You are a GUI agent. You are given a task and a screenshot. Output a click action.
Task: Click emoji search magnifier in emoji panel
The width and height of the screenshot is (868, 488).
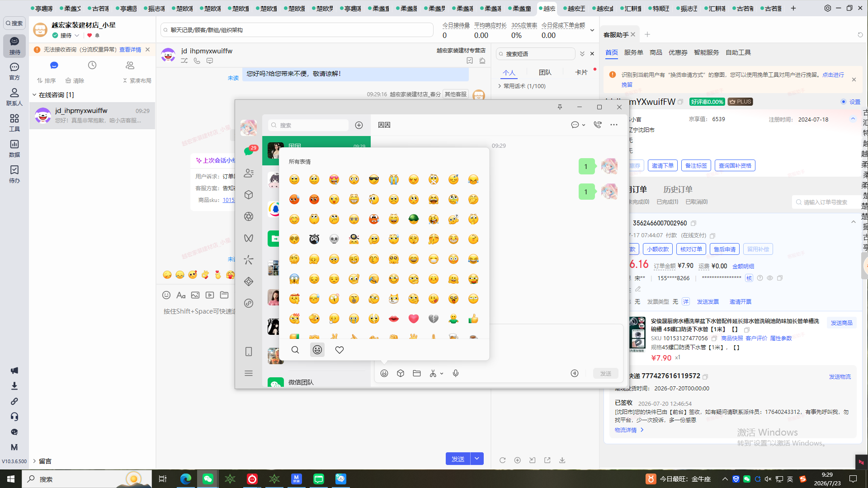(x=295, y=350)
